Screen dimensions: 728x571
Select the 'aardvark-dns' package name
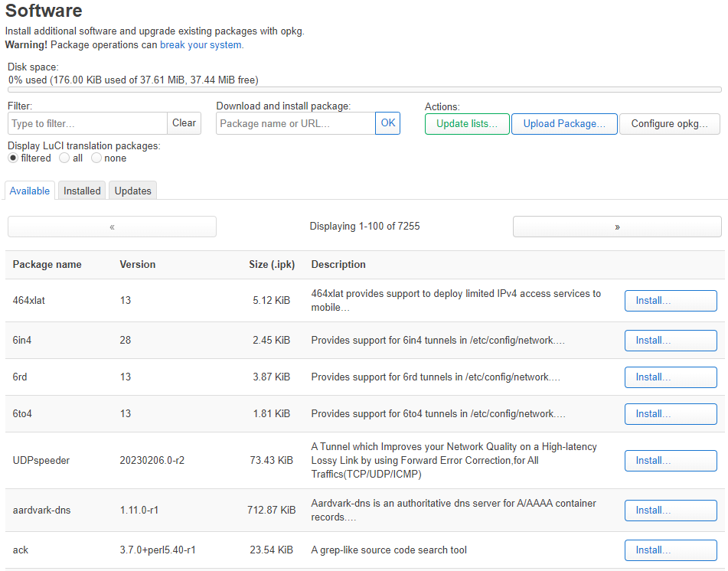click(x=42, y=511)
